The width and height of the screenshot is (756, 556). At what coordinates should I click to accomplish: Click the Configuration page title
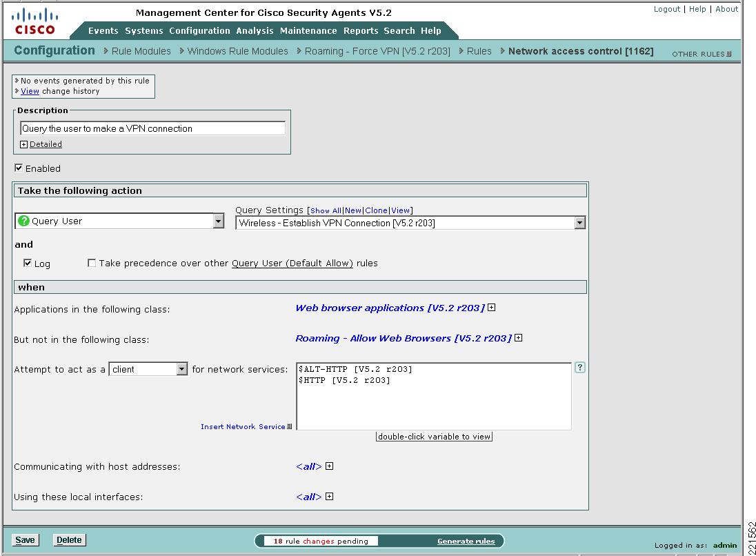[54, 50]
